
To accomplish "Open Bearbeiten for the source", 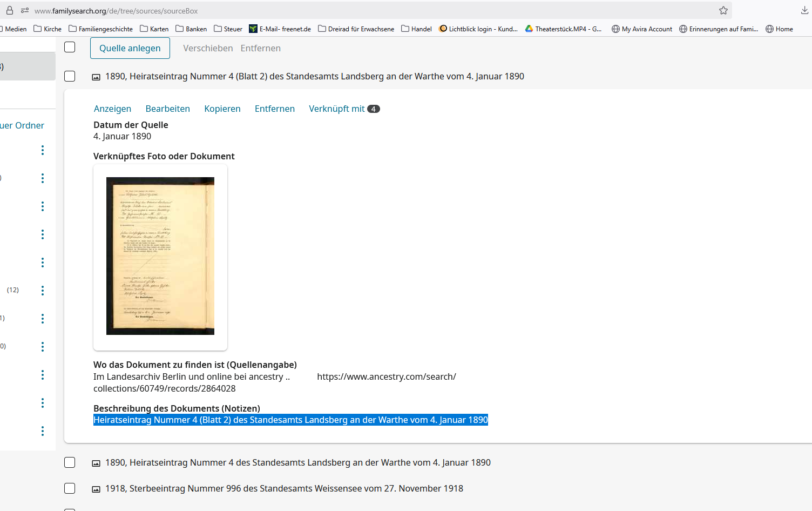I will (x=168, y=109).
